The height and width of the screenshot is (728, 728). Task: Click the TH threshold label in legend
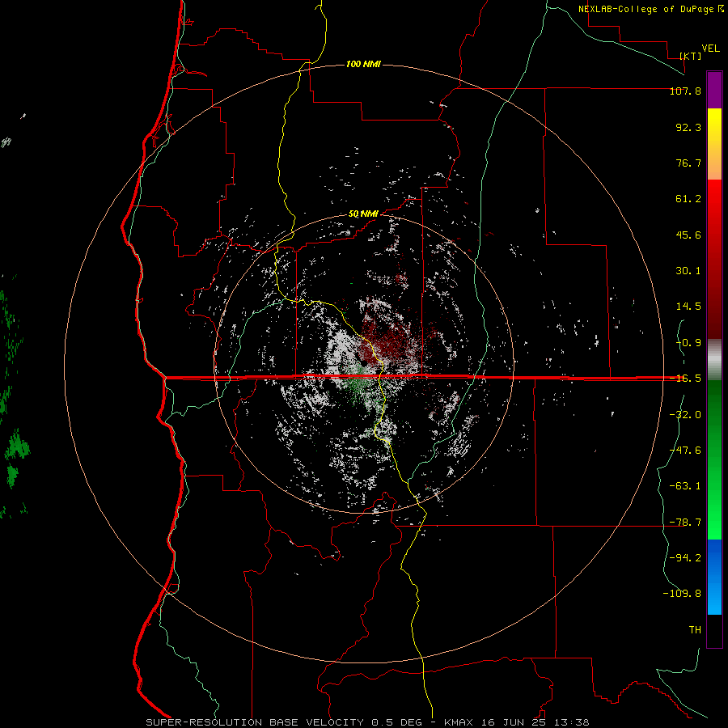click(695, 629)
